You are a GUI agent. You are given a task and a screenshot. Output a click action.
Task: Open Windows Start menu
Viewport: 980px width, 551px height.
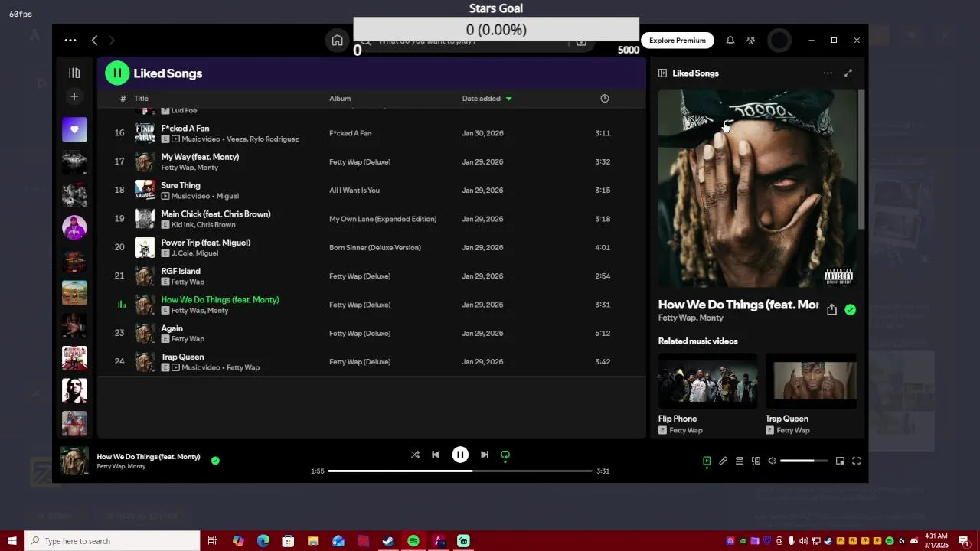[x=11, y=541]
